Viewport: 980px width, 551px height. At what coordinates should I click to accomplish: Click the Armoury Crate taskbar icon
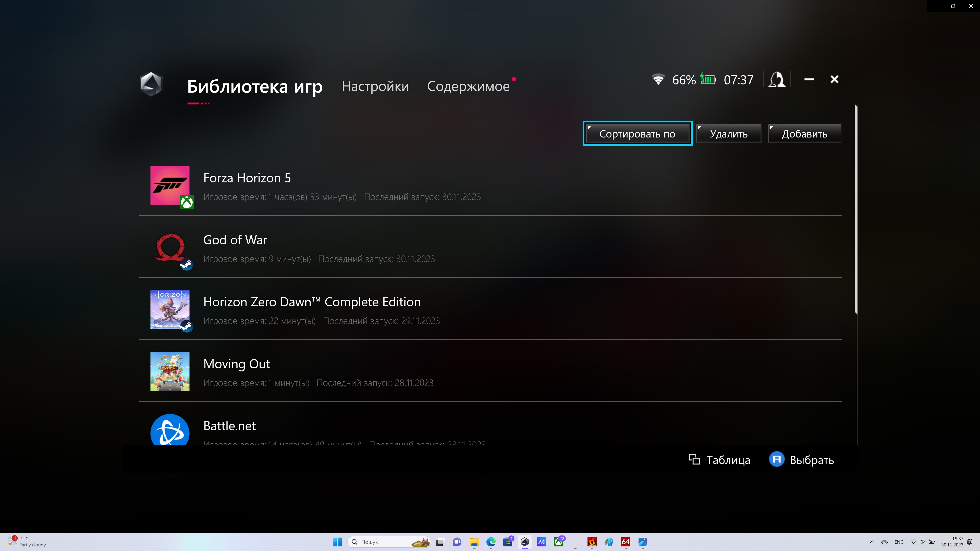coord(525,542)
